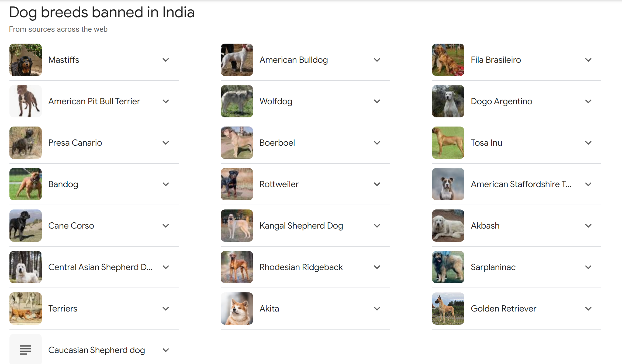Open the American Pit Bull Terrier label
Screen dimensions: 622x364
pyautogui.click(x=94, y=101)
